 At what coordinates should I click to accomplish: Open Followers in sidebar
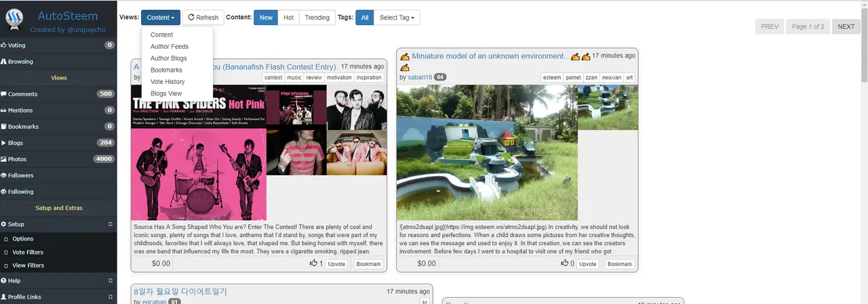click(x=58, y=175)
